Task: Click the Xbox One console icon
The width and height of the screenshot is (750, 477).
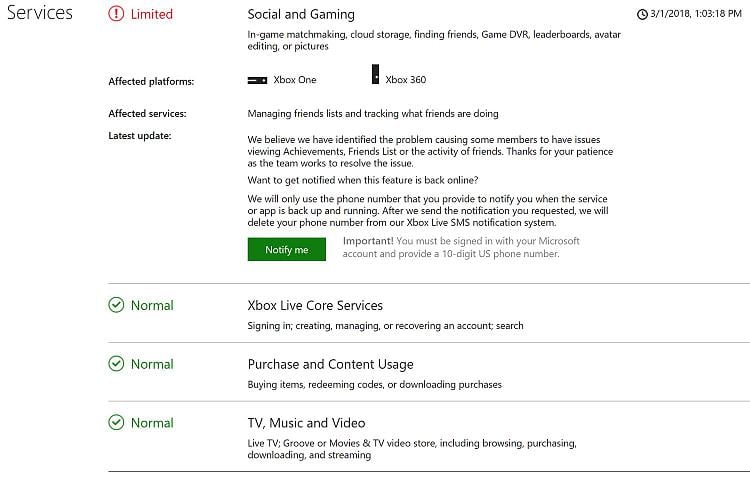Action: pos(257,80)
